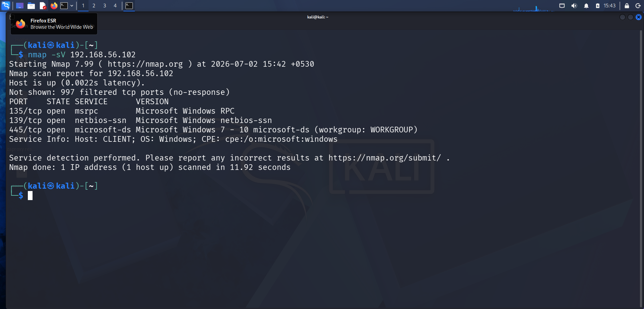Open the file manager launcher

[x=31, y=6]
